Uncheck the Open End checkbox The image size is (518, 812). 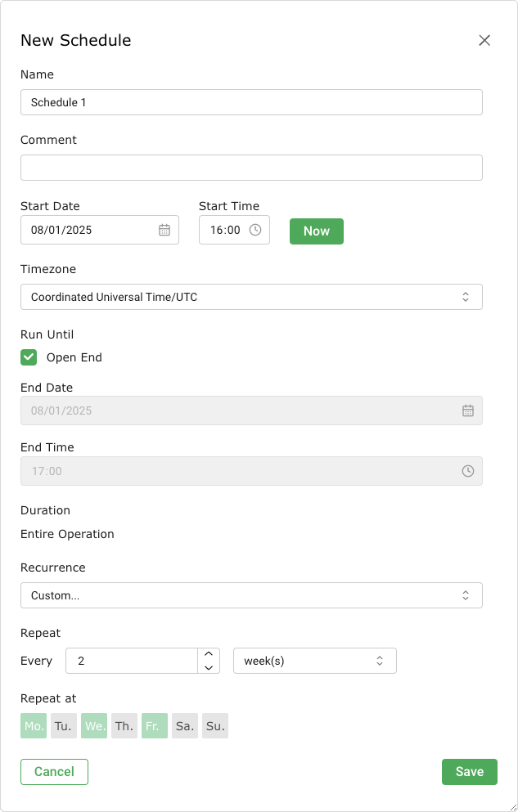tap(29, 357)
